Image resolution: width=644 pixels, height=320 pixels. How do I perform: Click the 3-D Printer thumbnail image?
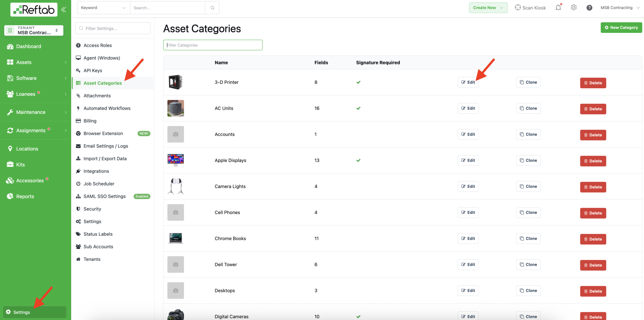[x=175, y=82]
